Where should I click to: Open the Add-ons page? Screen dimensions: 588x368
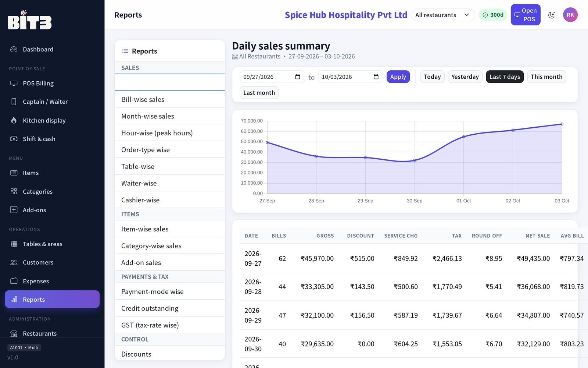pyautogui.click(x=52, y=210)
